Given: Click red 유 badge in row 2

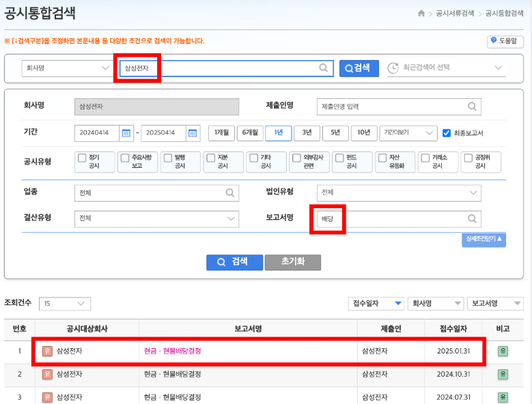Looking at the screenshot, I should 47,374.
